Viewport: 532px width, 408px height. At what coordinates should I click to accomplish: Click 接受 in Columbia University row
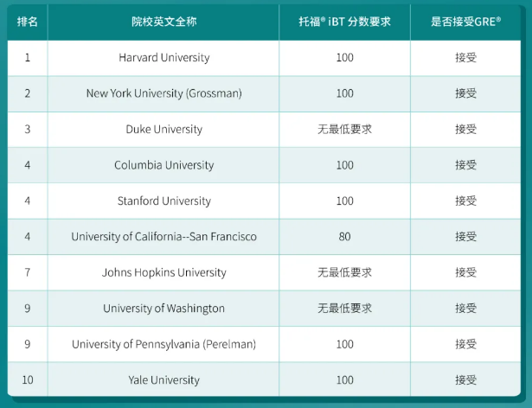pyautogui.click(x=466, y=165)
